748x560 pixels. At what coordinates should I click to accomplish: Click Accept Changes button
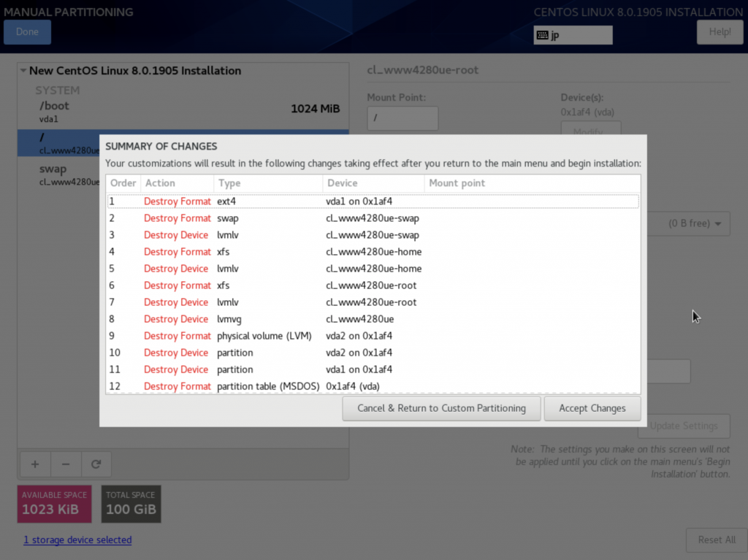[x=592, y=408]
